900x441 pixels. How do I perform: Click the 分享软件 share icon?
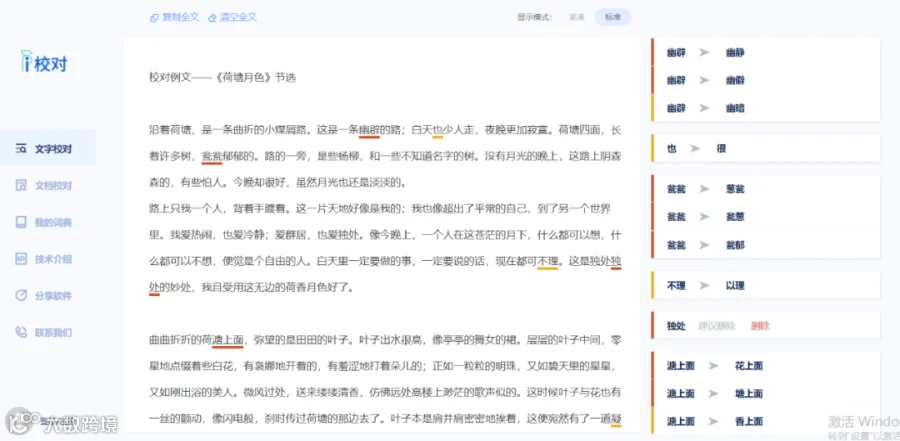pos(21,296)
